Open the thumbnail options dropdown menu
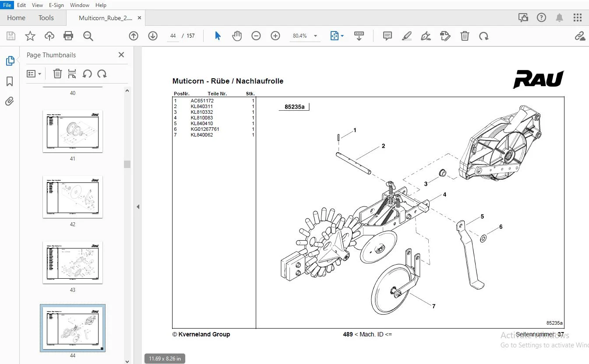589x364 pixels. [34, 73]
